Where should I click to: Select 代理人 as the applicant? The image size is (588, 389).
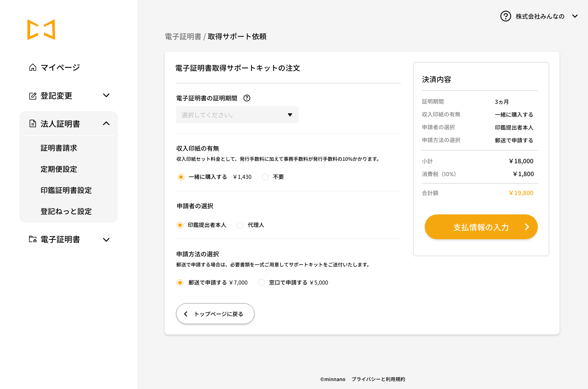(240, 225)
